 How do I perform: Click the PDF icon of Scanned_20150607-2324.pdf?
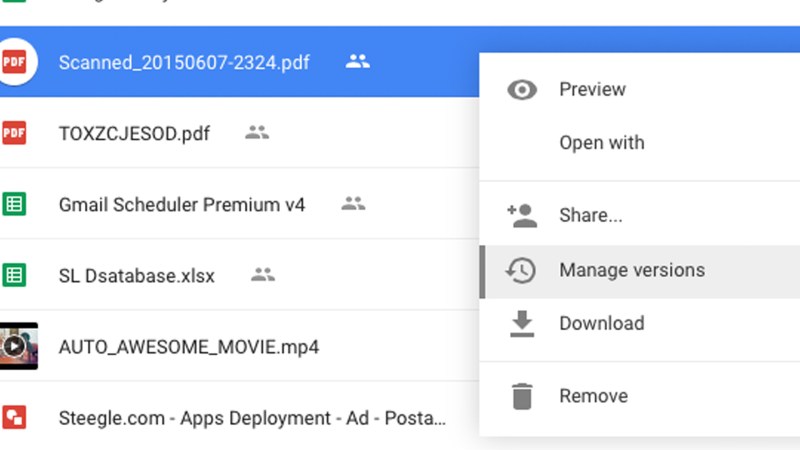[15, 62]
